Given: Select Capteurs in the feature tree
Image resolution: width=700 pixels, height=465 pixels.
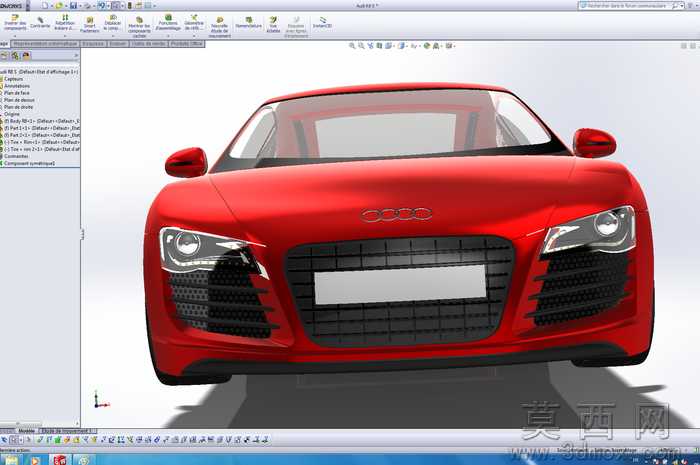Looking at the screenshot, I should tap(13, 79).
